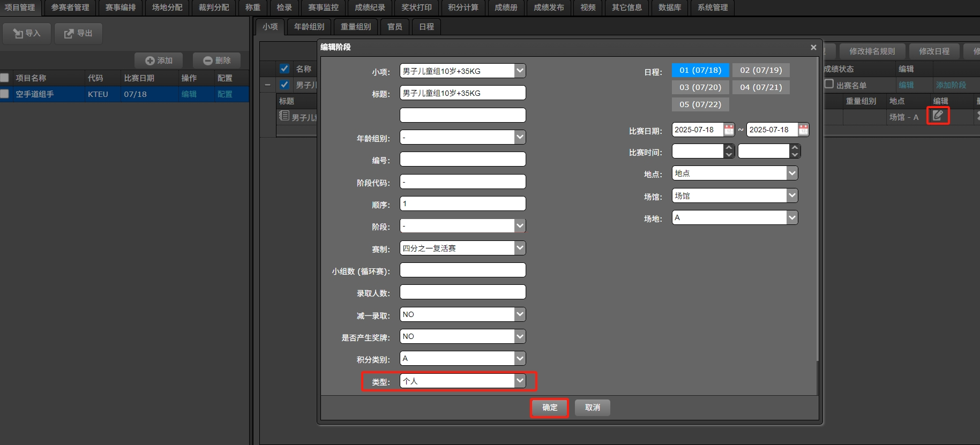The image size is (980, 445).
Task: Open the start date calendar picker
Action: tap(729, 130)
